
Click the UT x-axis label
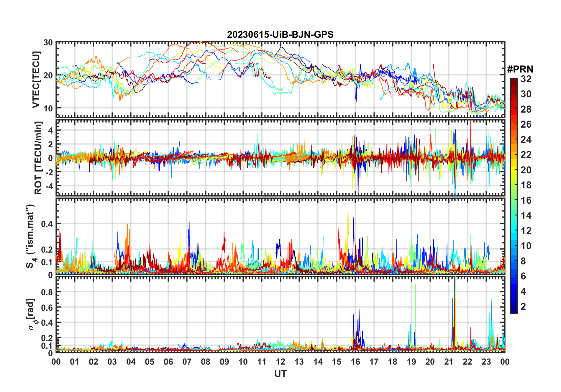click(x=280, y=374)
